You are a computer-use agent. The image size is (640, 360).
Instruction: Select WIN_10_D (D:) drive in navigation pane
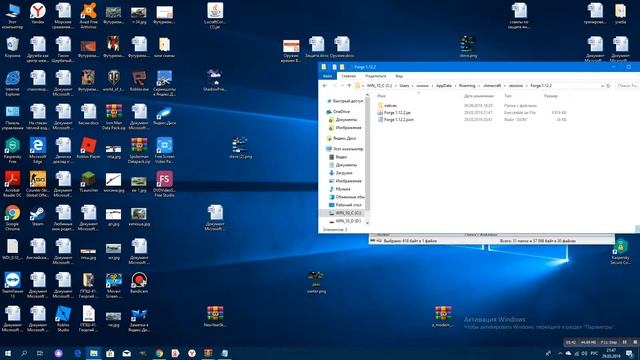pos(345,221)
